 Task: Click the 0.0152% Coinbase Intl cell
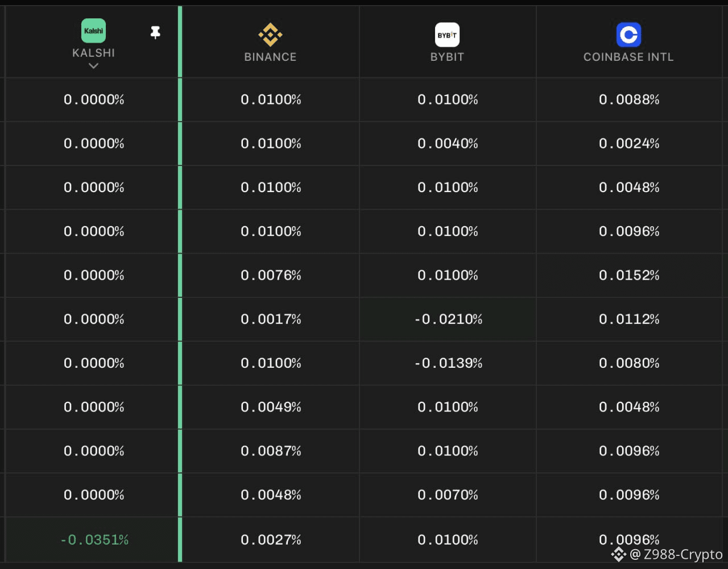(x=629, y=276)
